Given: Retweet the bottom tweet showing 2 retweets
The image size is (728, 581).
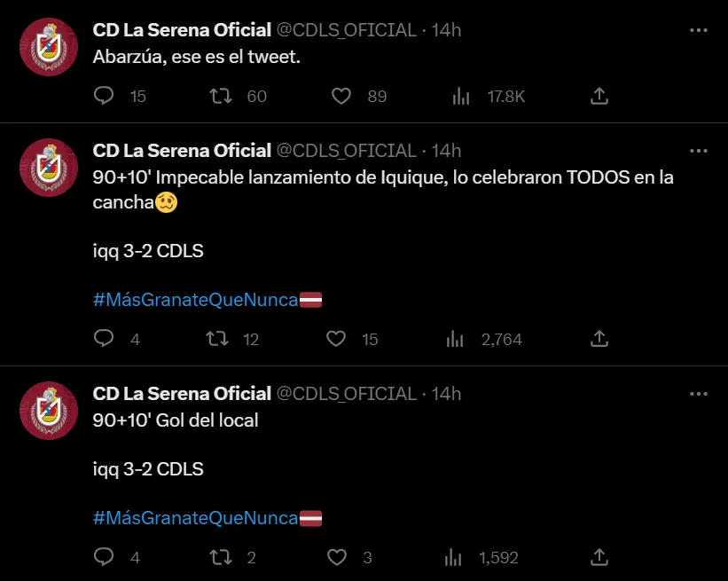Looking at the screenshot, I should click(218, 557).
